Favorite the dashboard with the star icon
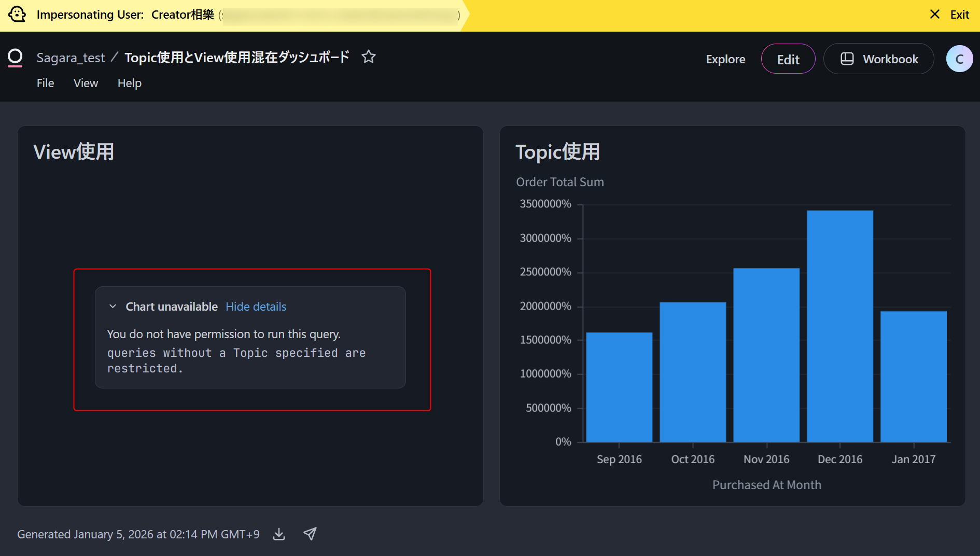Screen dimensions: 980x556 [x=369, y=57]
